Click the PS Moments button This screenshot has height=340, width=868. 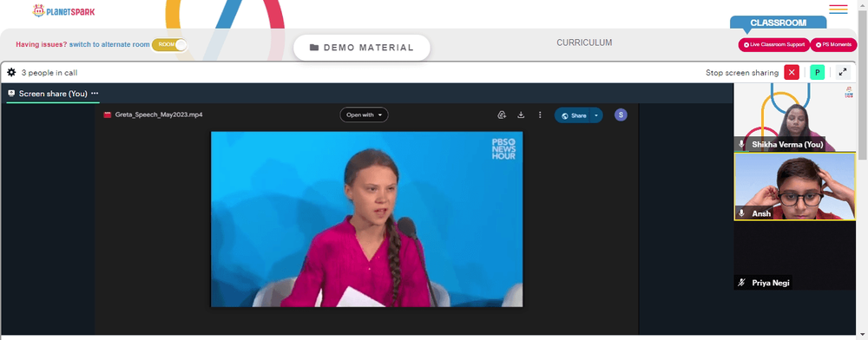coord(833,45)
